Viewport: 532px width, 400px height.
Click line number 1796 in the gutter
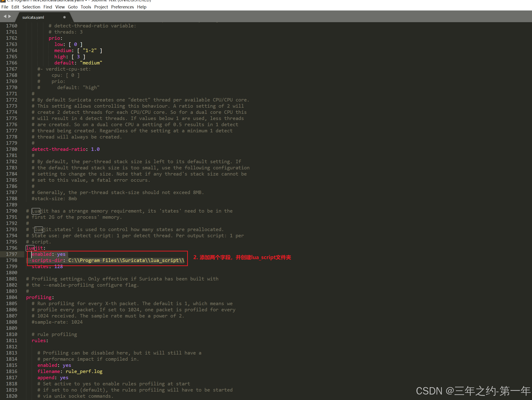(11, 248)
